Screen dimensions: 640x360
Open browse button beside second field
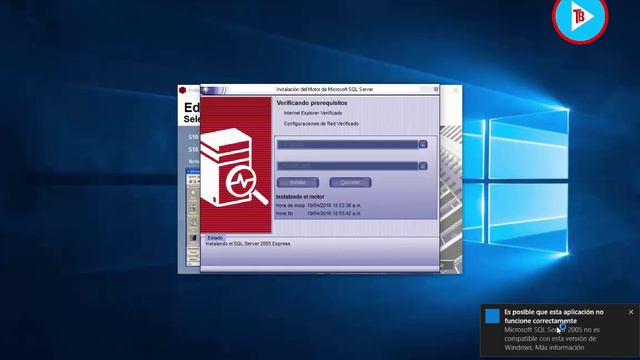point(423,166)
